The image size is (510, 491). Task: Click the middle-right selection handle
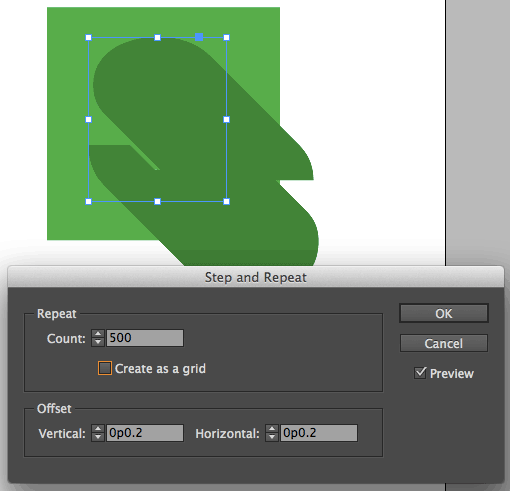tap(226, 119)
